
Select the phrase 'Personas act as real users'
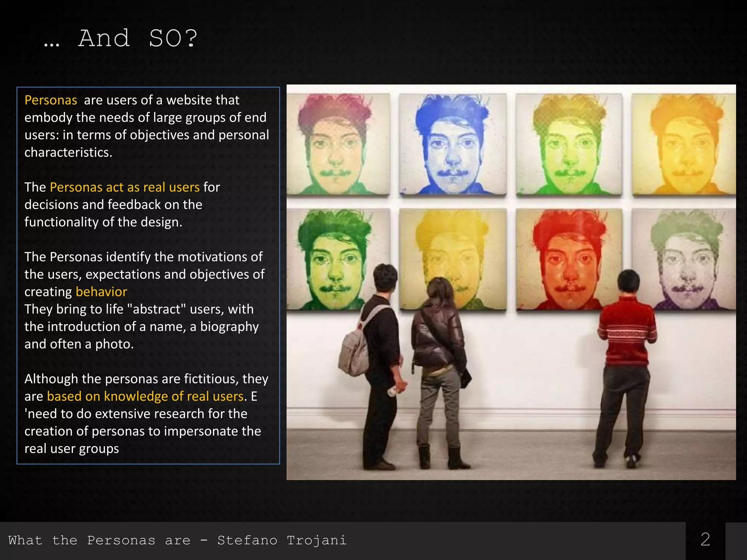tap(125, 187)
